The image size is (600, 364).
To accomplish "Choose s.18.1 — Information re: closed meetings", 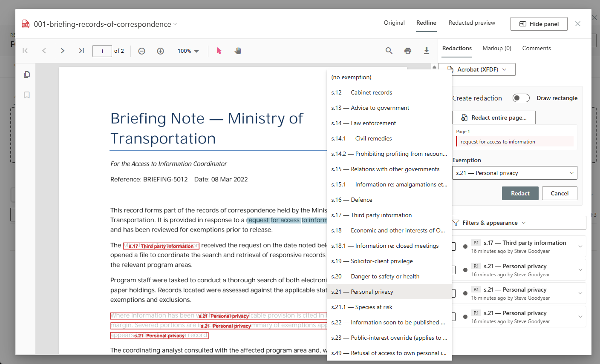I will [389, 246].
